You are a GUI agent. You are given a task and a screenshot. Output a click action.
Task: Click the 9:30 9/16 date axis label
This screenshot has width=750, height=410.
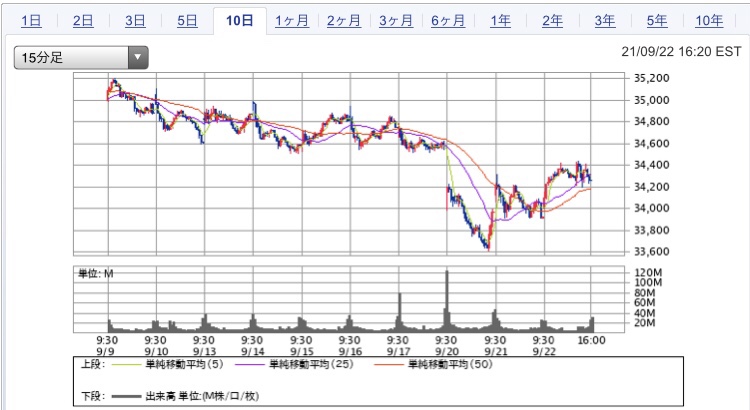pos(350,346)
